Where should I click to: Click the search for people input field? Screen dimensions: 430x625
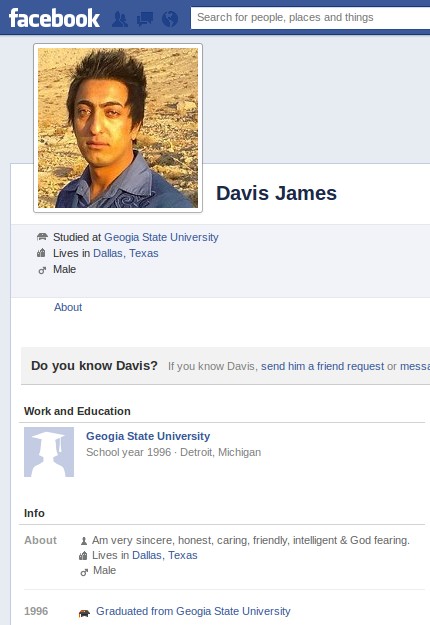tap(310, 18)
